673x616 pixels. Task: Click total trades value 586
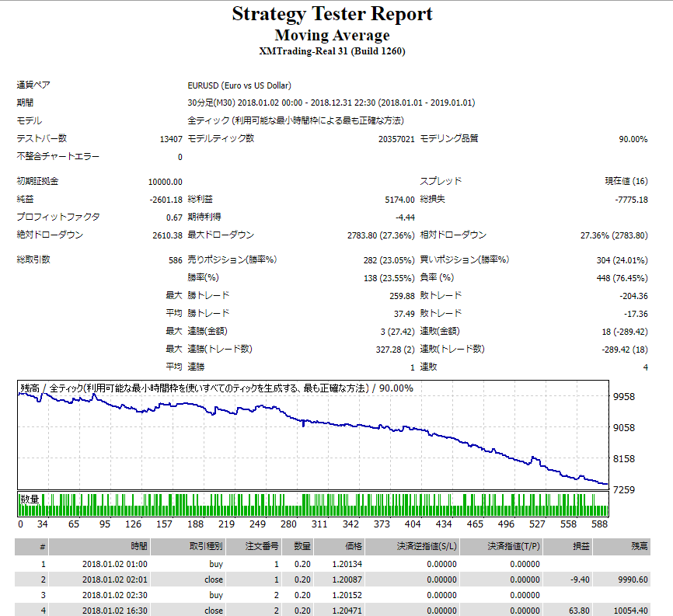(176, 260)
